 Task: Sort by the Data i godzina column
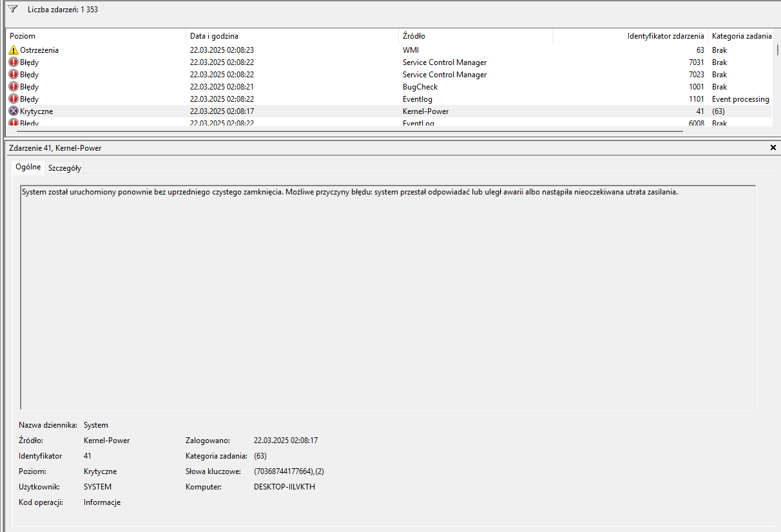pyautogui.click(x=292, y=36)
